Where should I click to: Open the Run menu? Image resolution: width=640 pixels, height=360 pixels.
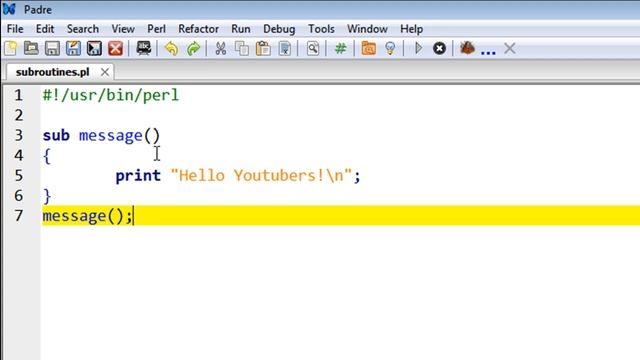(x=241, y=29)
